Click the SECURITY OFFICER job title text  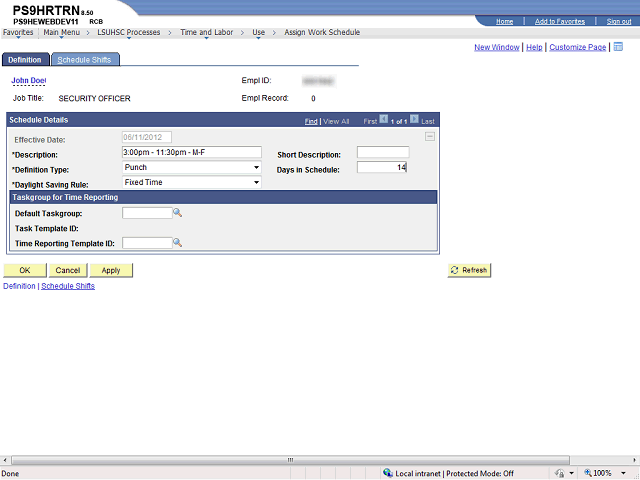click(x=94, y=98)
